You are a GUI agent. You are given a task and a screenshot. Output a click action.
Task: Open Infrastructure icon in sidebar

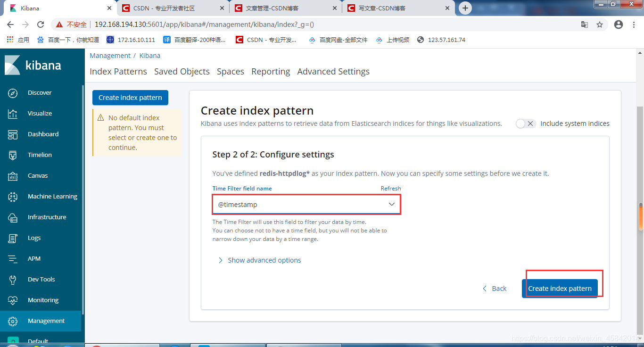[x=13, y=217]
